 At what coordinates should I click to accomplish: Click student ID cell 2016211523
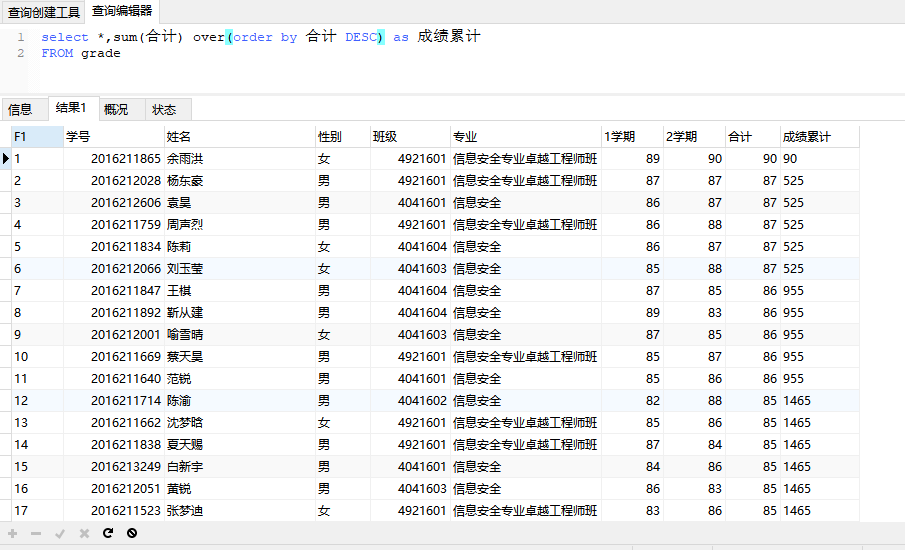point(114,510)
